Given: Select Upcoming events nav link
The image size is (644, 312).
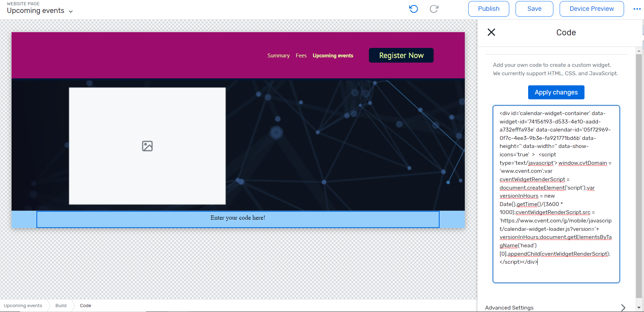Looking at the screenshot, I should pos(333,56).
